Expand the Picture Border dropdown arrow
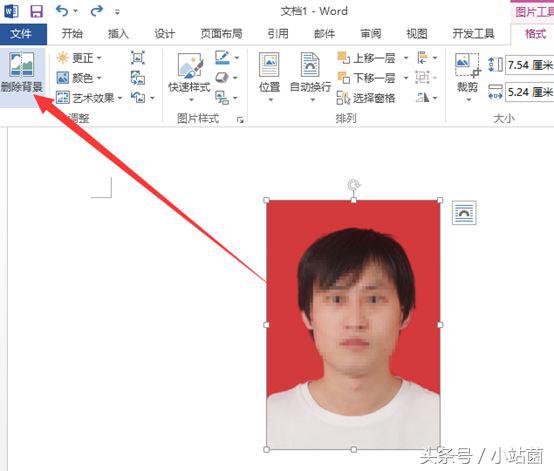This screenshot has width=554, height=471. (237, 58)
